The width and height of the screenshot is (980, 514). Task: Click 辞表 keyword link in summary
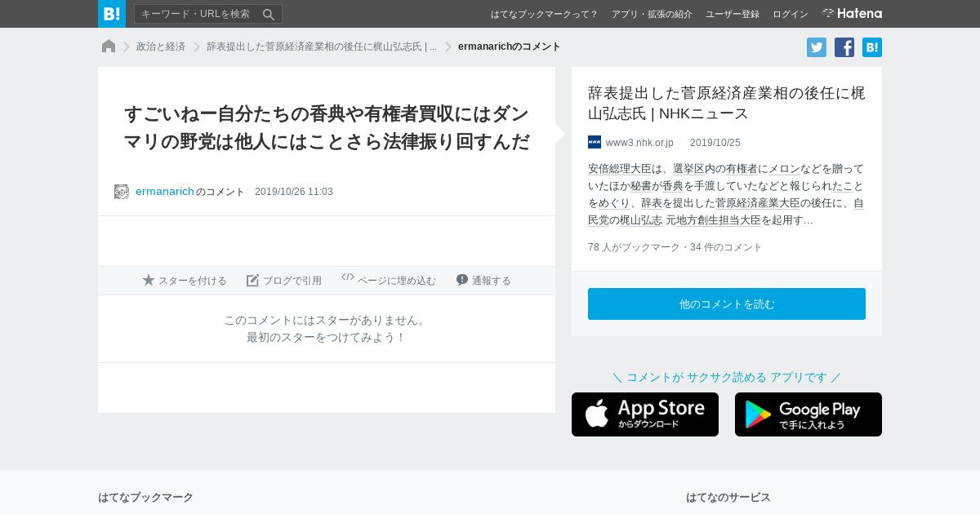click(x=652, y=203)
